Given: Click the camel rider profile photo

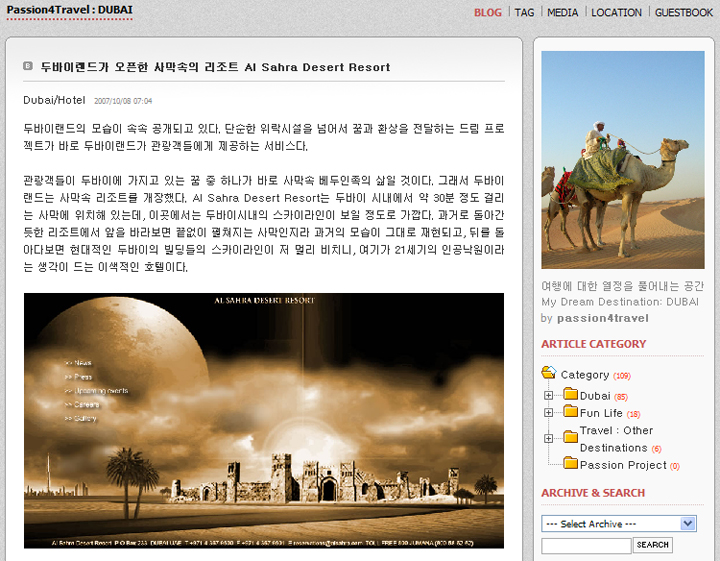Looking at the screenshot, I should [x=623, y=160].
